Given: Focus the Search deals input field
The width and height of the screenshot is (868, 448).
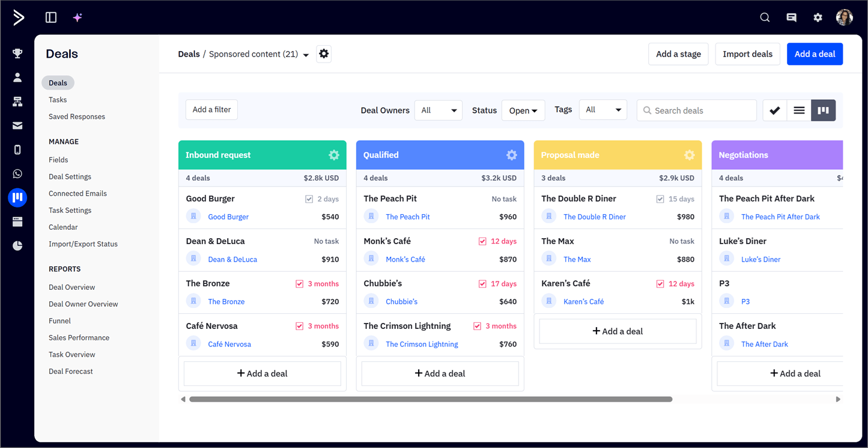Looking at the screenshot, I should point(697,110).
